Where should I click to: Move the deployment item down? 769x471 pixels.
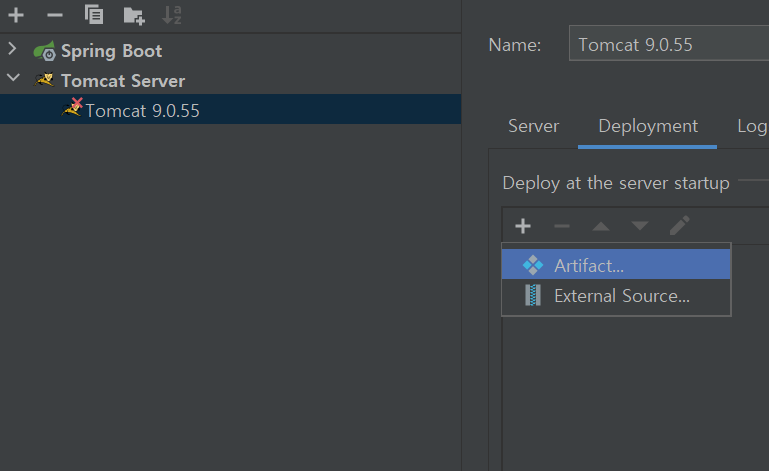tap(640, 226)
